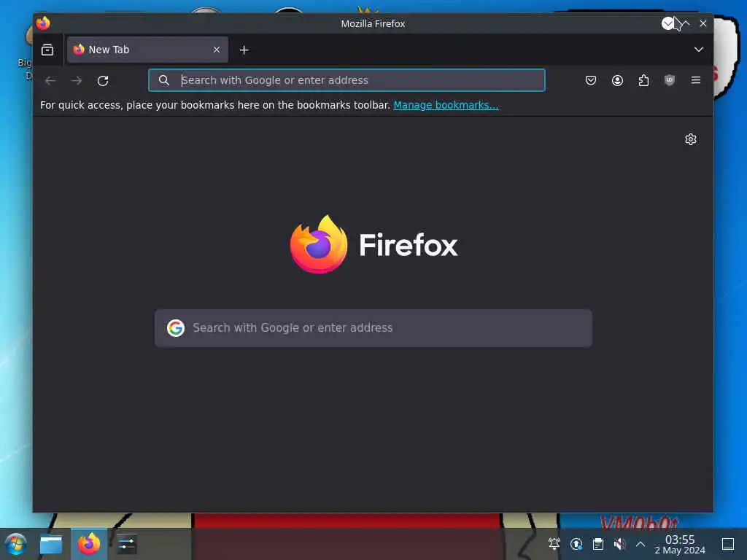Select the New Tab tab
The width and height of the screenshot is (747, 560).
coord(147,50)
